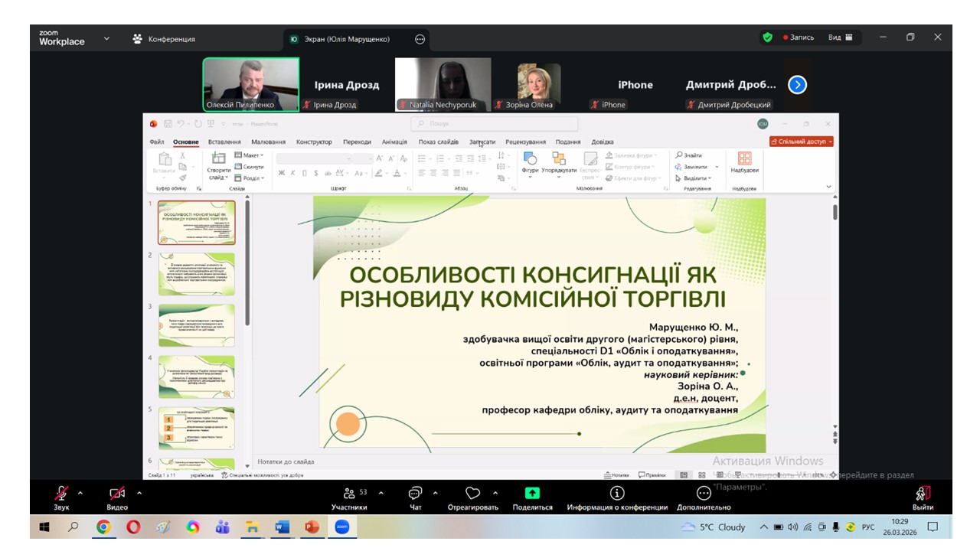
Task: Open the Чат chat panel
Action: 415,494
